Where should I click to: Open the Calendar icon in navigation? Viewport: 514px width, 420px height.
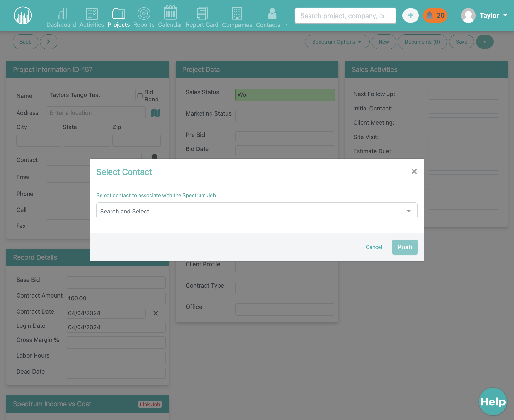coord(170,13)
